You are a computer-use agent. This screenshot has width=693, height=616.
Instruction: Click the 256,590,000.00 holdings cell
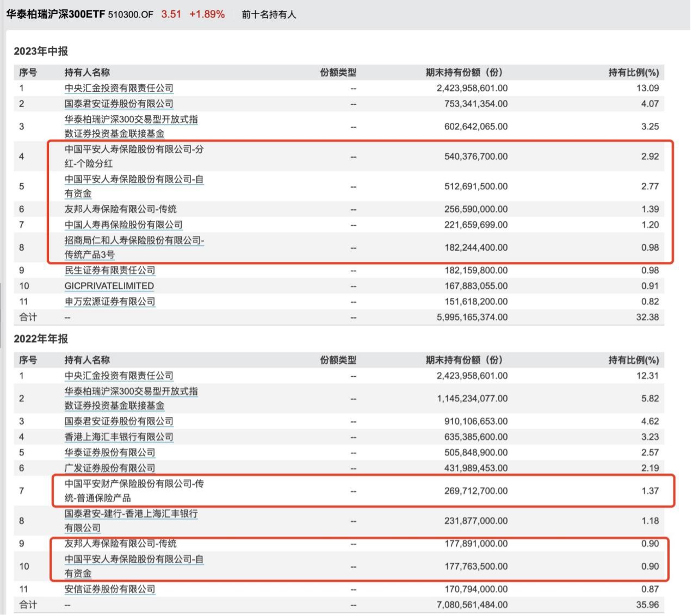(476, 209)
